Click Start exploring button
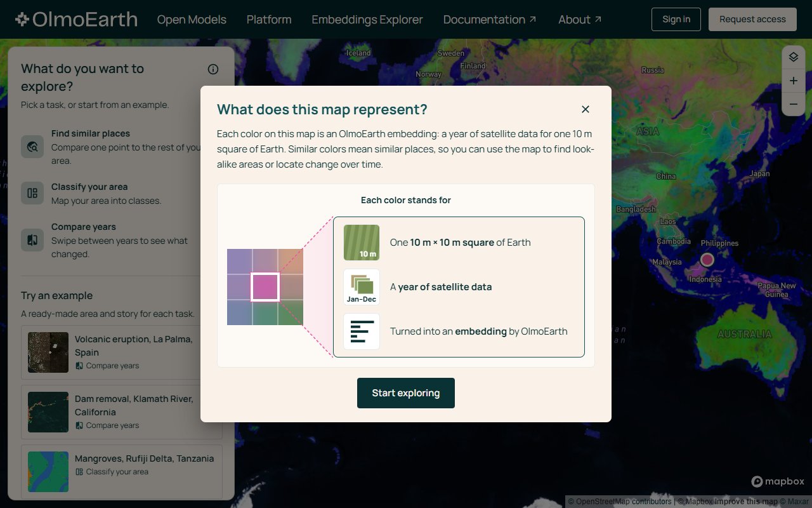The height and width of the screenshot is (508, 812). (x=406, y=393)
